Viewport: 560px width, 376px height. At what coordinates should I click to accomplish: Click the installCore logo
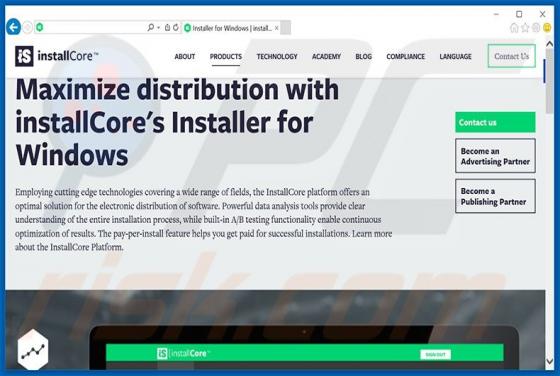[x=56, y=56]
